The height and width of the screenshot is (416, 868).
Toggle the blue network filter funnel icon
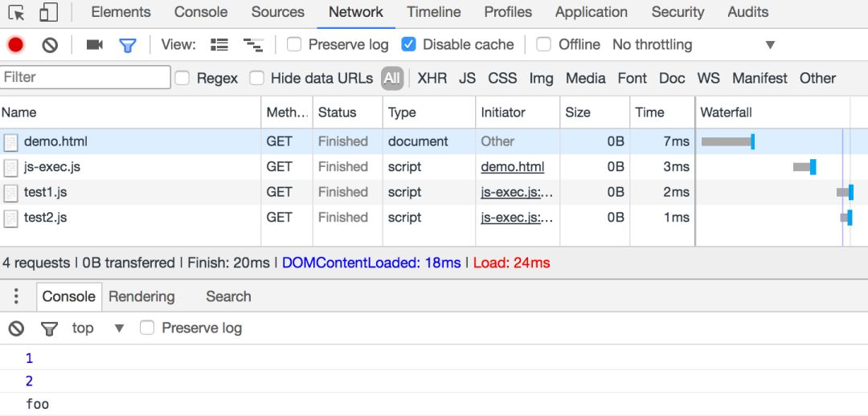pyautogui.click(x=128, y=45)
